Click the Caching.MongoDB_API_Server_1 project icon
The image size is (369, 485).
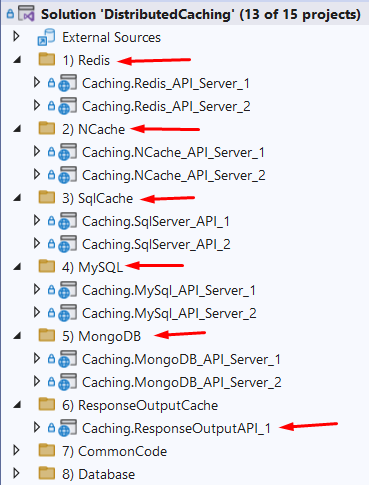(67, 359)
